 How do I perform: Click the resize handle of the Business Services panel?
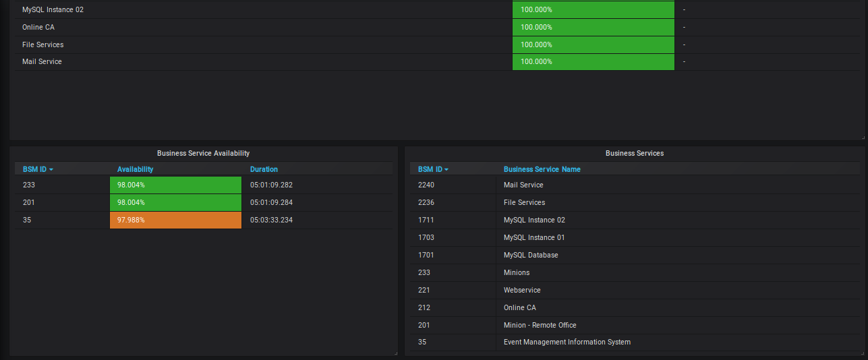[x=863, y=353]
